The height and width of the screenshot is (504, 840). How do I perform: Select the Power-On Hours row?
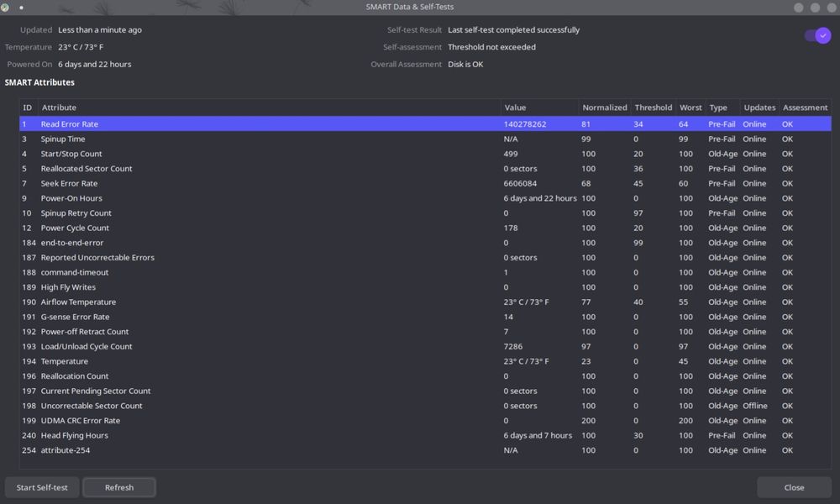(x=425, y=198)
